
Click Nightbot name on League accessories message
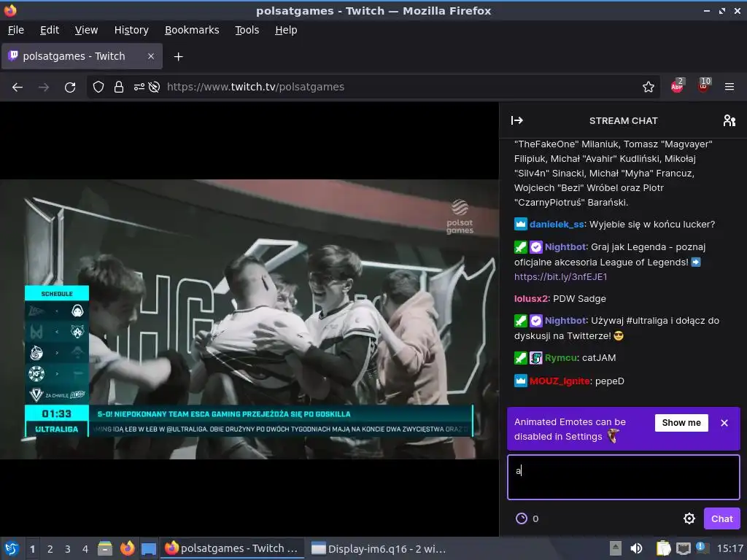point(565,247)
